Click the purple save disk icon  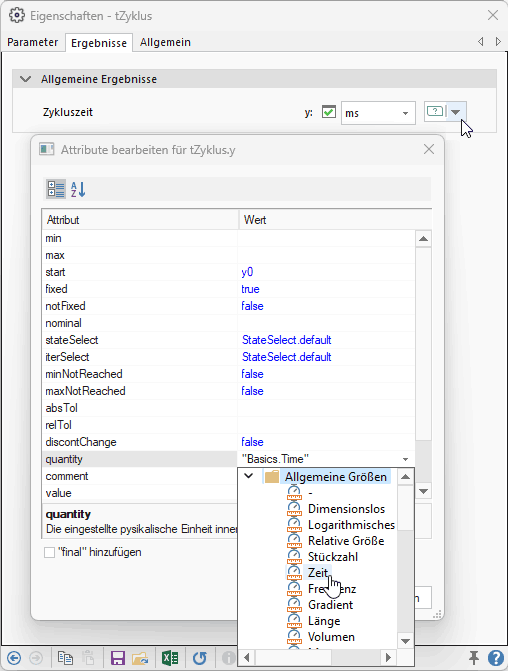coord(118,657)
